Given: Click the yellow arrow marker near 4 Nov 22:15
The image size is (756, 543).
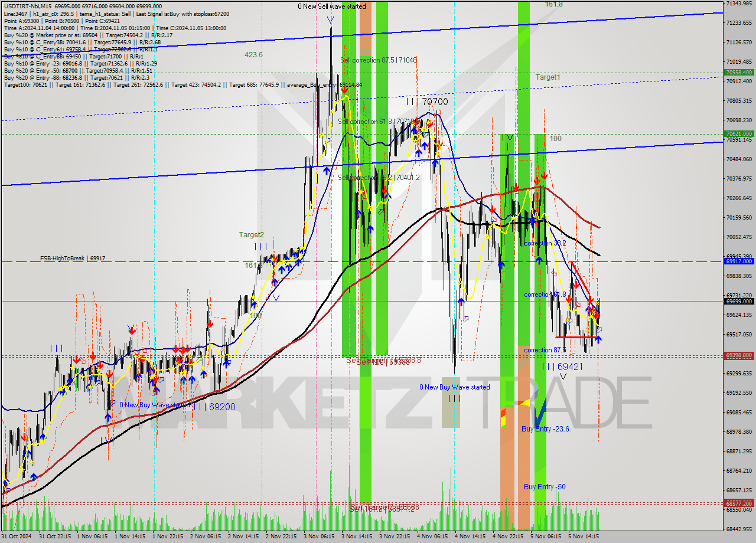Looking at the screenshot, I should [x=524, y=403].
